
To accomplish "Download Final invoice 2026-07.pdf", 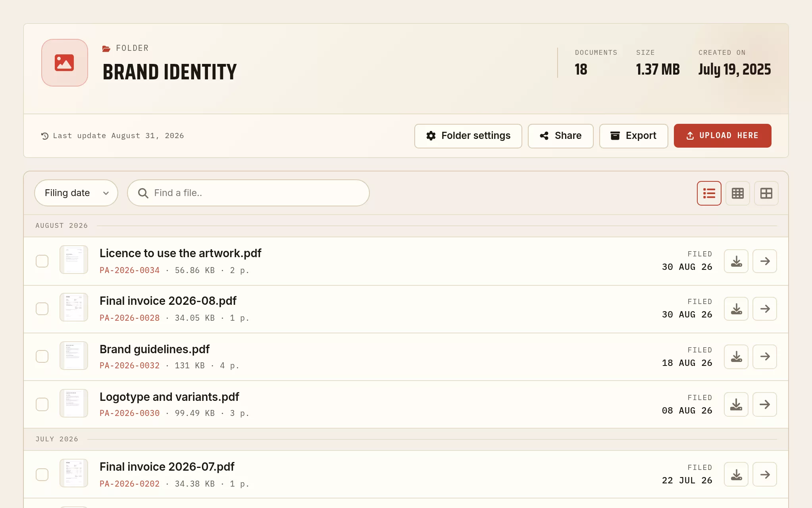I will click(x=736, y=475).
